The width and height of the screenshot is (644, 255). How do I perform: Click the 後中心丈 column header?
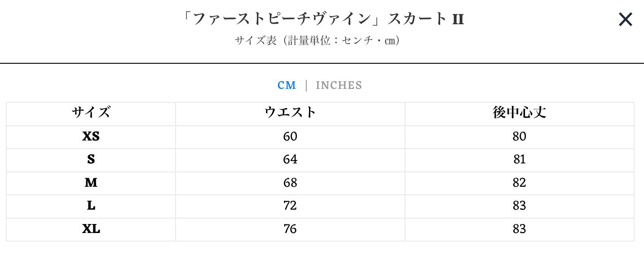tap(519, 112)
